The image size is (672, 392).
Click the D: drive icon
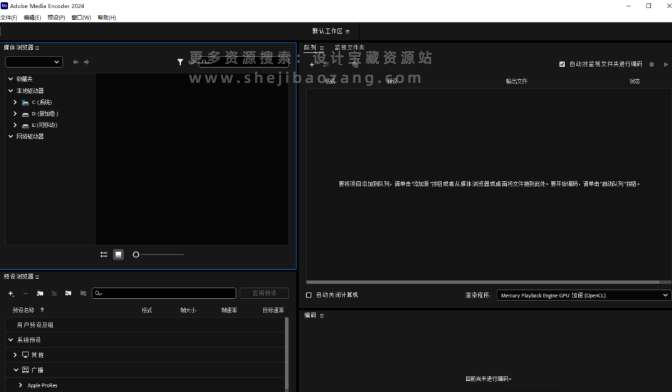(x=25, y=114)
